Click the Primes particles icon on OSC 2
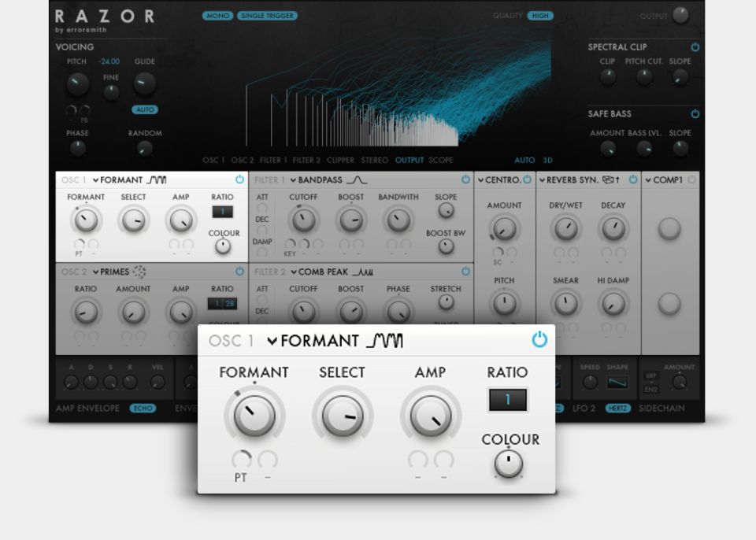This screenshot has width=756, height=540. tap(139, 272)
